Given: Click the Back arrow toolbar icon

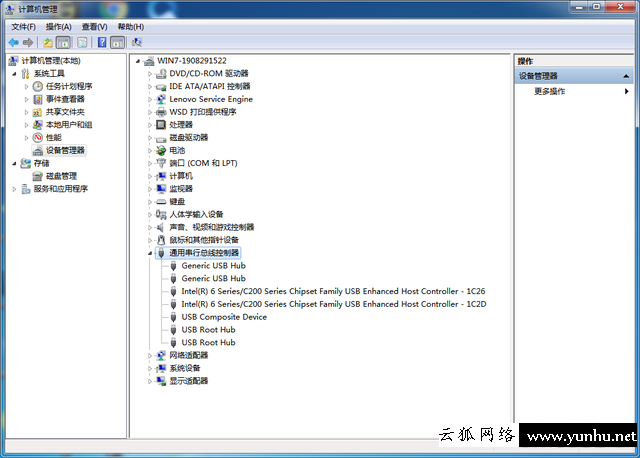Looking at the screenshot, I should click(13, 42).
